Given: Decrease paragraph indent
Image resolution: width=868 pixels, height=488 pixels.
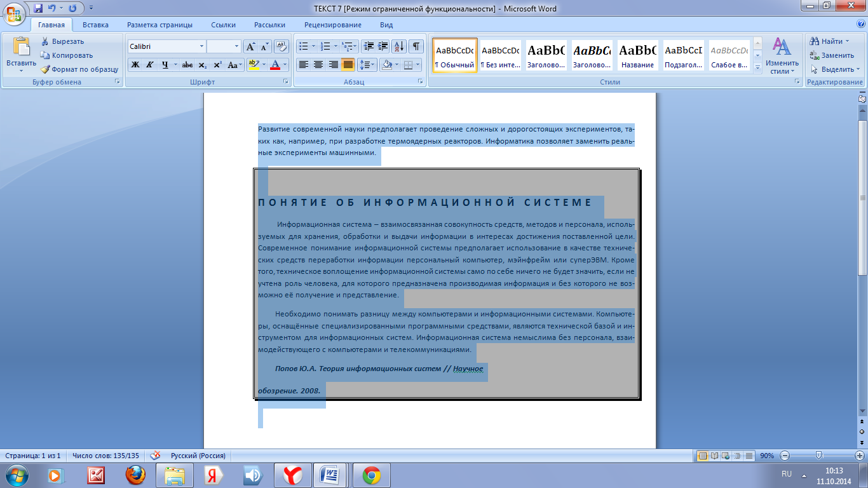Looking at the screenshot, I should click(368, 46).
